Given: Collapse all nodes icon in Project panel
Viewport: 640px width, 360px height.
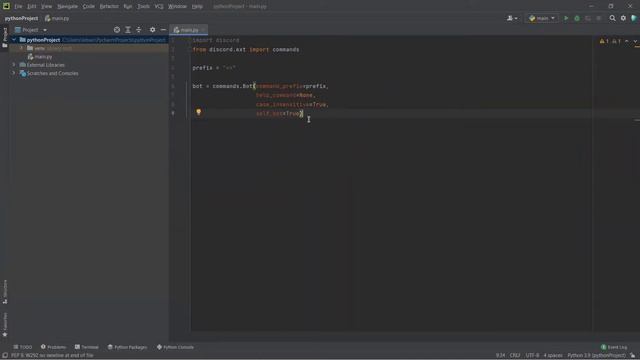Looking at the screenshot, I should 139,30.
